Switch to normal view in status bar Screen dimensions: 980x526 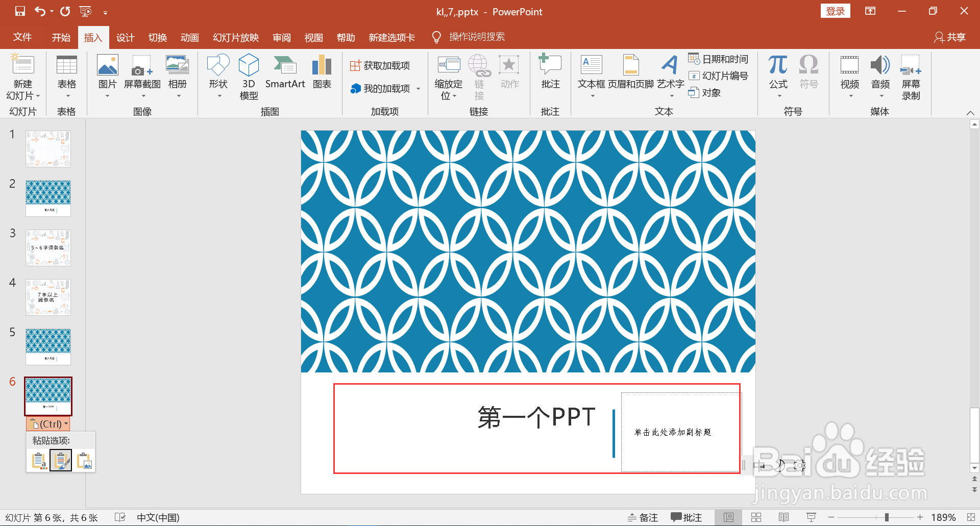pyautogui.click(x=728, y=517)
